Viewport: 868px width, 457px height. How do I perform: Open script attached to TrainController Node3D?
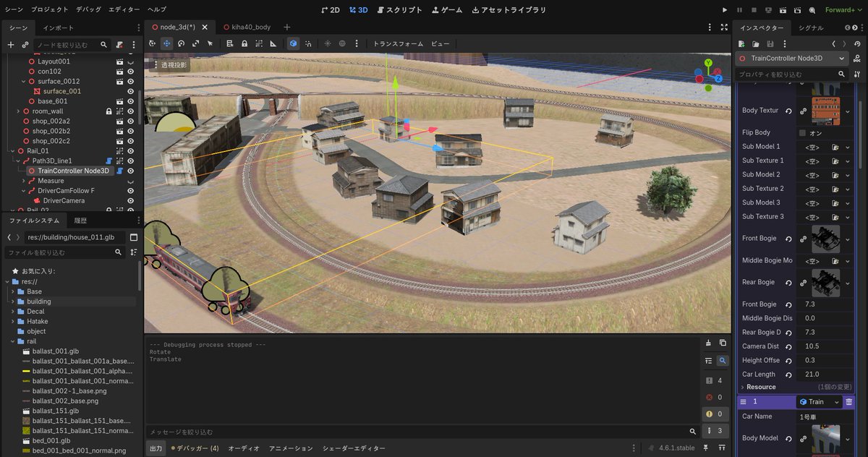click(x=119, y=171)
